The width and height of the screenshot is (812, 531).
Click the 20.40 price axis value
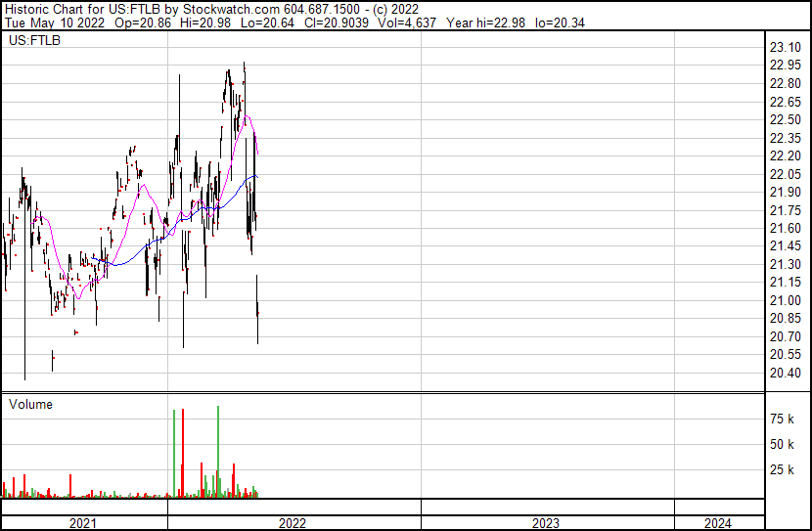coord(785,373)
